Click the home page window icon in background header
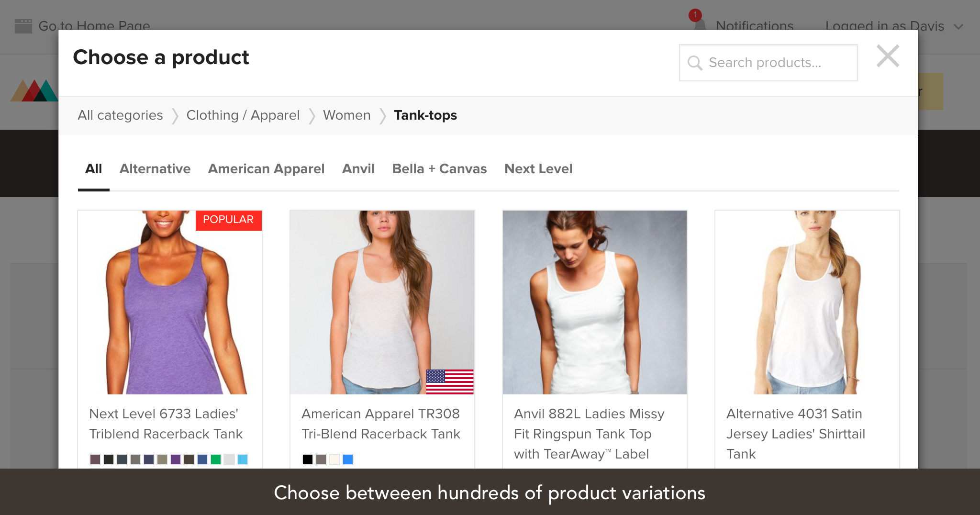Viewport: 980px width, 515px height. (x=23, y=26)
